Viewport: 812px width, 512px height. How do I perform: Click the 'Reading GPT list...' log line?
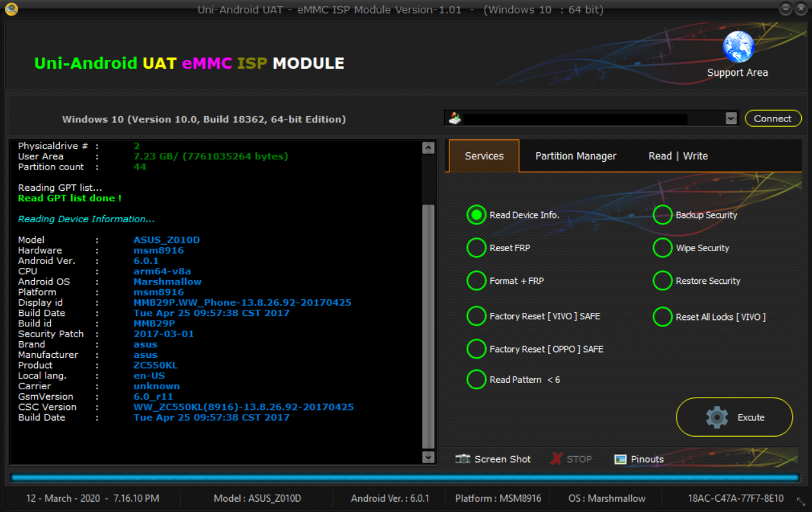[60, 188]
